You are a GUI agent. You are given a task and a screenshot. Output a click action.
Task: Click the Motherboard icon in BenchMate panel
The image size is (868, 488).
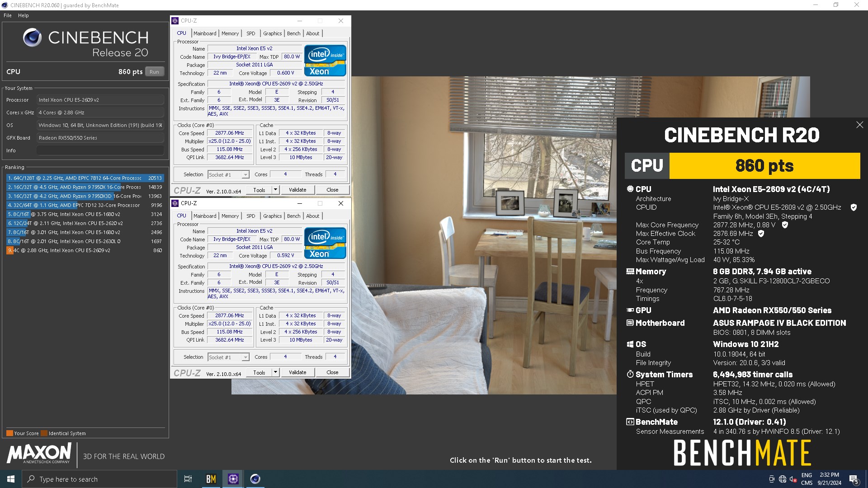click(630, 323)
